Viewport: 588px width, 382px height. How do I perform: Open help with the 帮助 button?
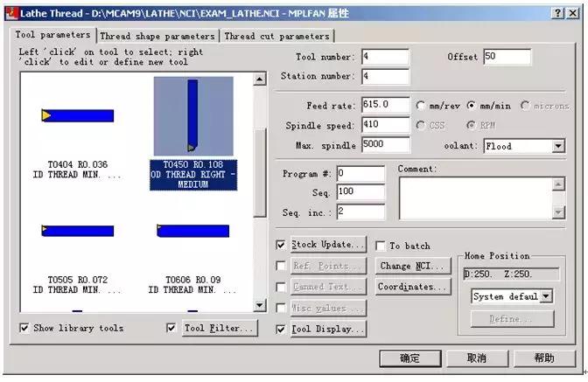544,358
